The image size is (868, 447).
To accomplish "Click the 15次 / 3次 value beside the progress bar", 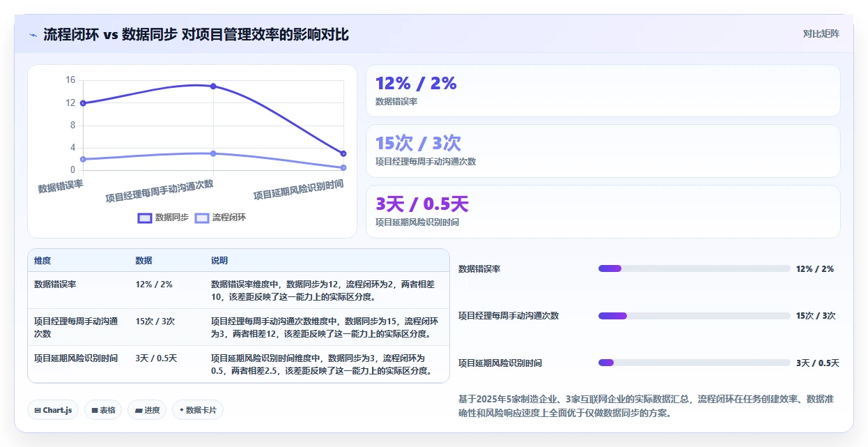I will pyautogui.click(x=816, y=316).
